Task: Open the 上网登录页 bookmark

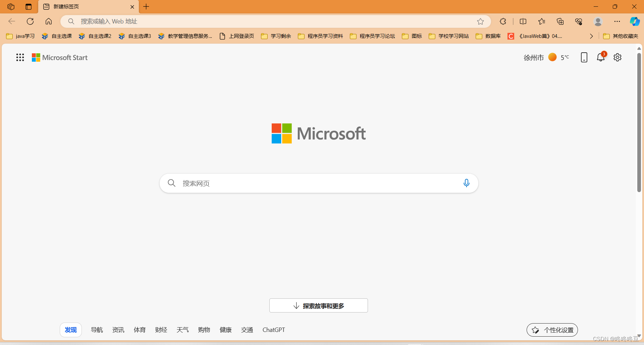Action: (237, 36)
